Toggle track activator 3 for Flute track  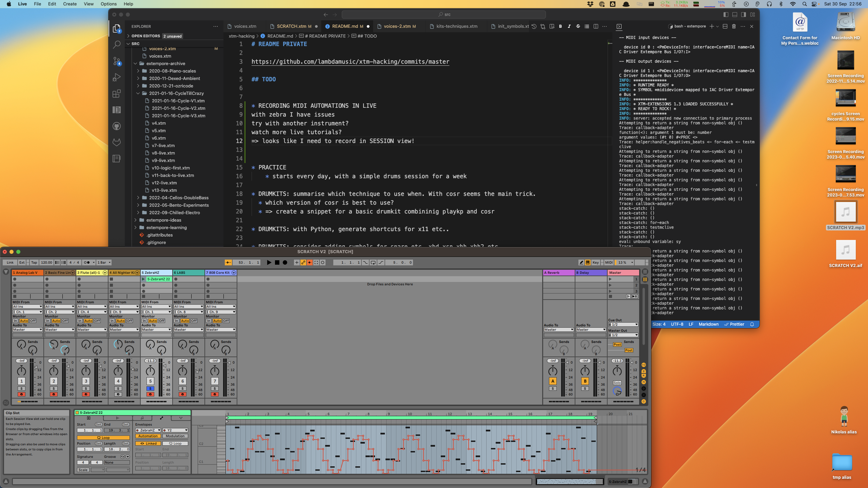[x=86, y=381]
